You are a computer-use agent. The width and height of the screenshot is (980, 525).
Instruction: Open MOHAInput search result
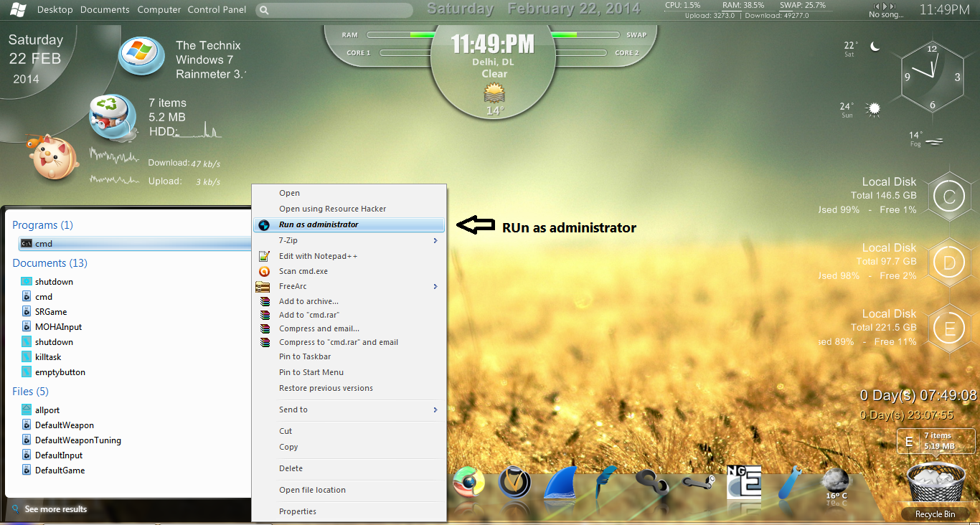click(58, 327)
